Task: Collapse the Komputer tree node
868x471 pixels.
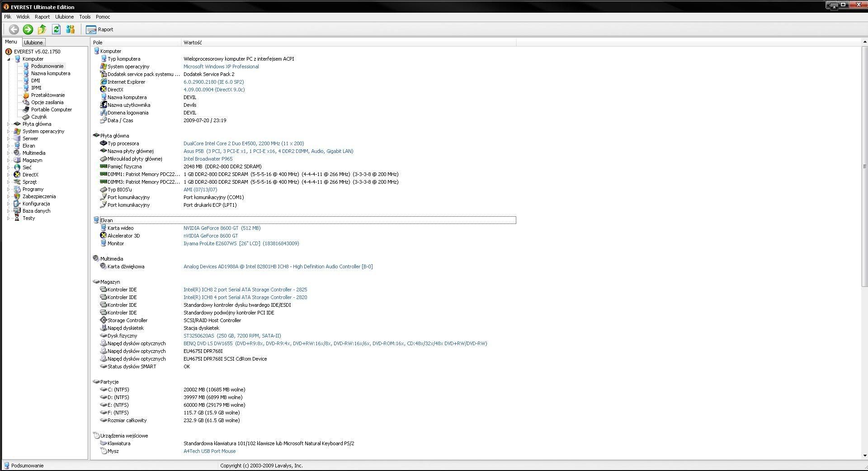Action: pyautogui.click(x=9, y=59)
